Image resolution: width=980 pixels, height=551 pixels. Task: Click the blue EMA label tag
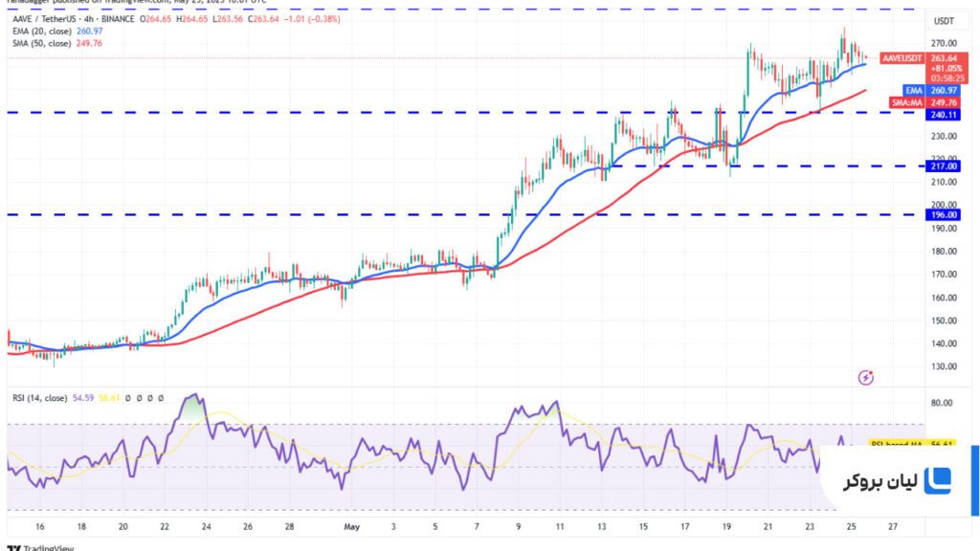point(914,91)
